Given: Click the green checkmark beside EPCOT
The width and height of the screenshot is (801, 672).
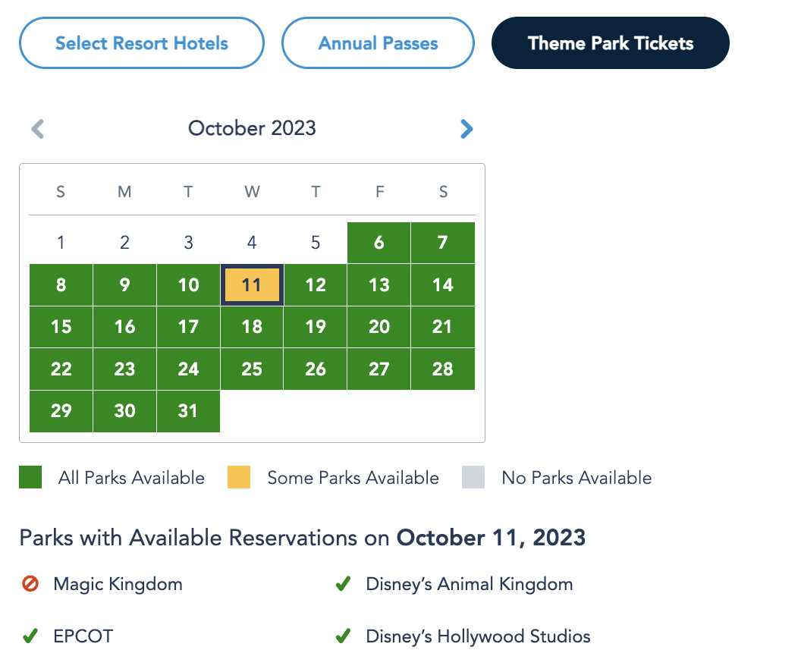Looking at the screenshot, I should click(30, 636).
